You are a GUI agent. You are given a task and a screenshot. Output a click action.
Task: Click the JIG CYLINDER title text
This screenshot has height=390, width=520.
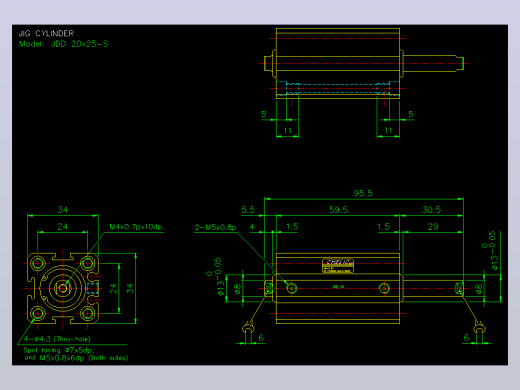[46, 33]
